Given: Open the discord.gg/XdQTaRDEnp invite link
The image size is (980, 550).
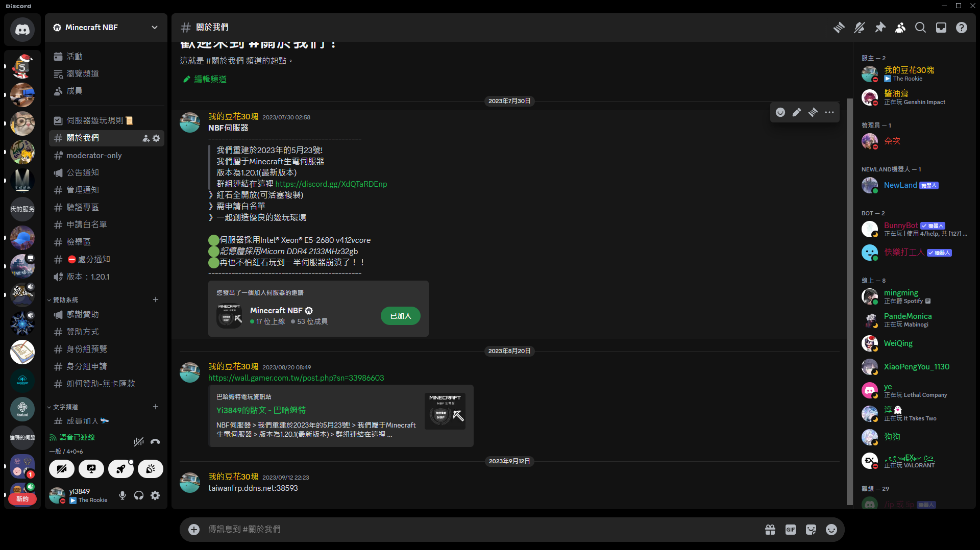Looking at the screenshot, I should (x=331, y=184).
